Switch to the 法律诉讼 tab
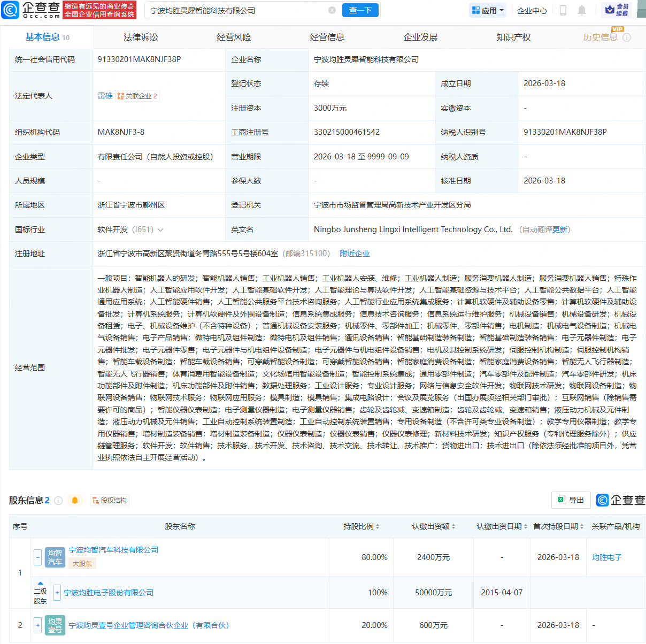 [x=141, y=37]
